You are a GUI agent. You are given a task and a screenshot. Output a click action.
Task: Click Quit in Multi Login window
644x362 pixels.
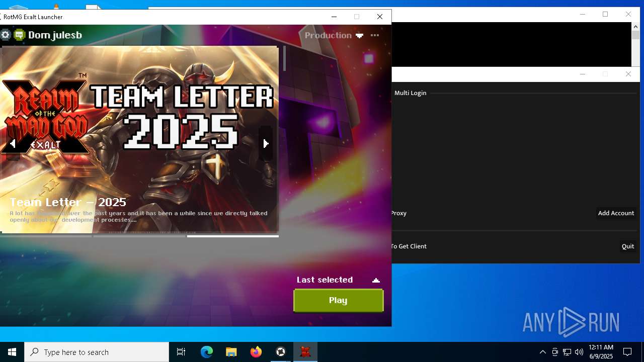(627, 246)
